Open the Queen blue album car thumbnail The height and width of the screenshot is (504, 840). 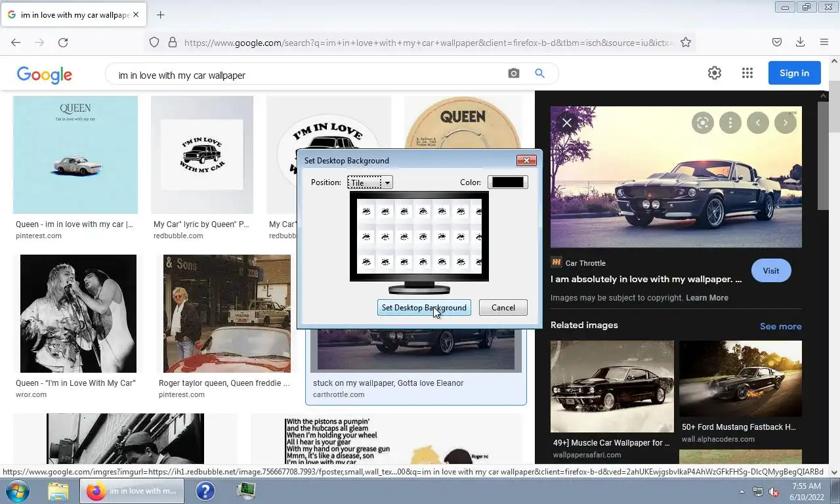pos(75,155)
